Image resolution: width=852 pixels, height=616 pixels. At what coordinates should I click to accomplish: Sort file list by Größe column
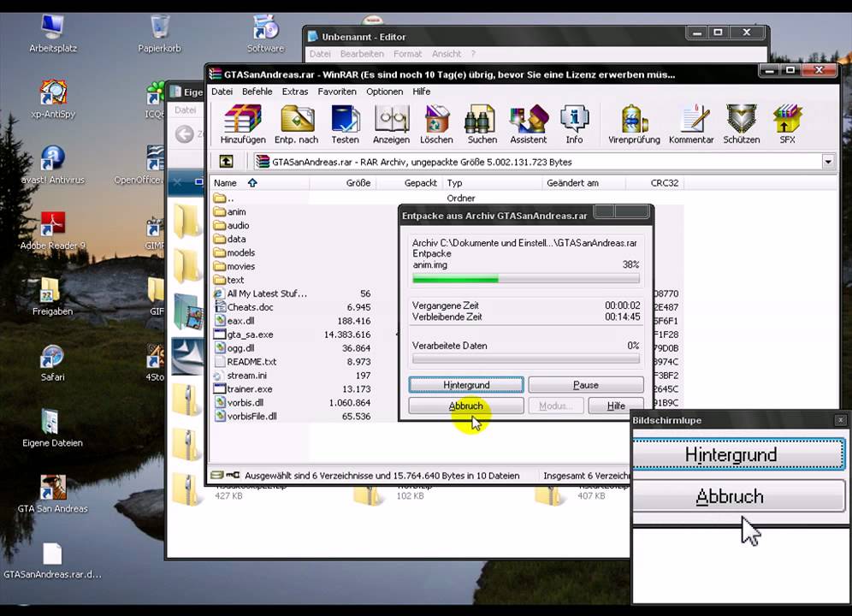tap(358, 183)
